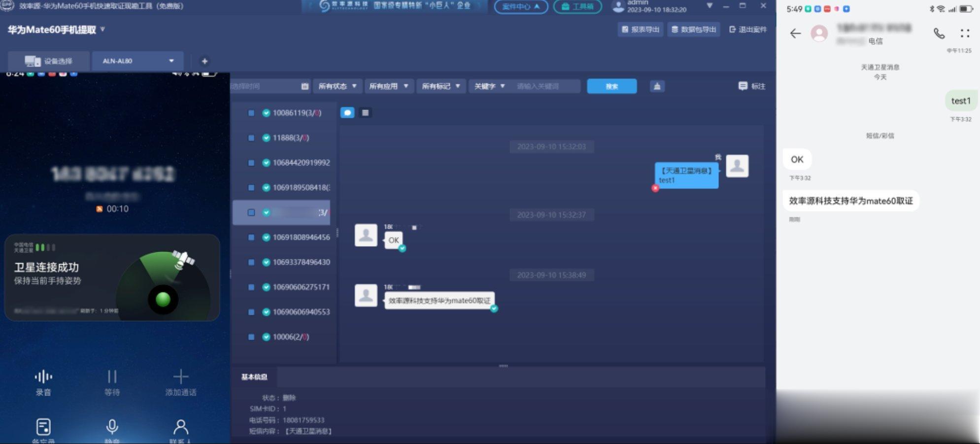Tap the 录音 recording icon on phone screen
Screen dimensions: 980x444
(43, 377)
